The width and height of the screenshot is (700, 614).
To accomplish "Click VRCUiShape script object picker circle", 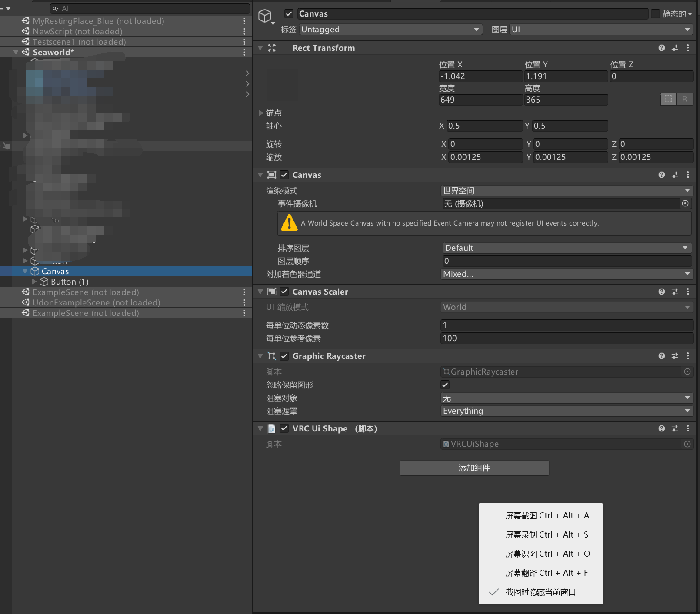I will (x=687, y=444).
